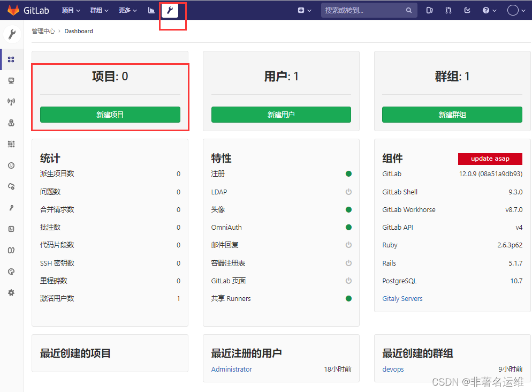The width and height of the screenshot is (532, 392).
Task: Open the labels icon in sidebar
Action: click(11, 250)
